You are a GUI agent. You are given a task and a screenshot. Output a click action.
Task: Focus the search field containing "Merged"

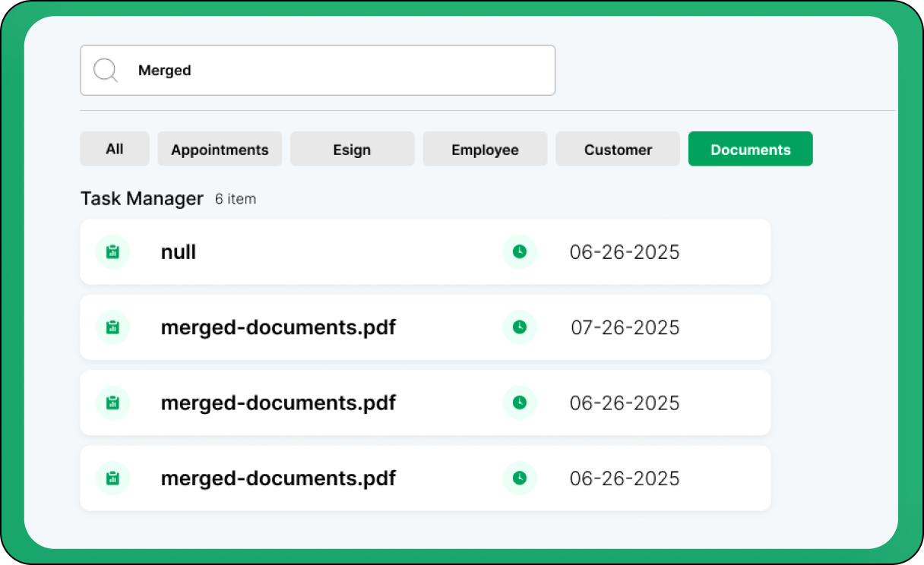coord(334,71)
